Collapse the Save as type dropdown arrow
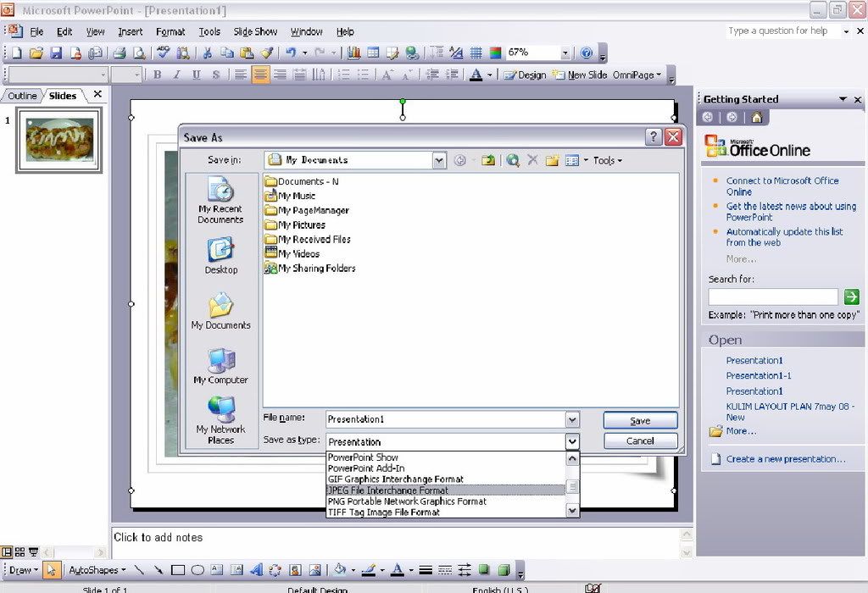Screen dimensions: 868x593 (x=572, y=441)
